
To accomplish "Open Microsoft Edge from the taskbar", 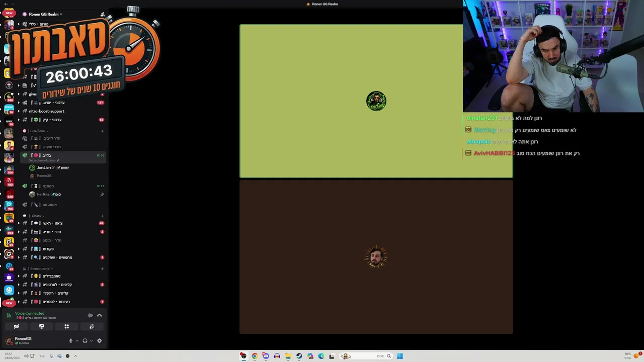I will (321, 356).
